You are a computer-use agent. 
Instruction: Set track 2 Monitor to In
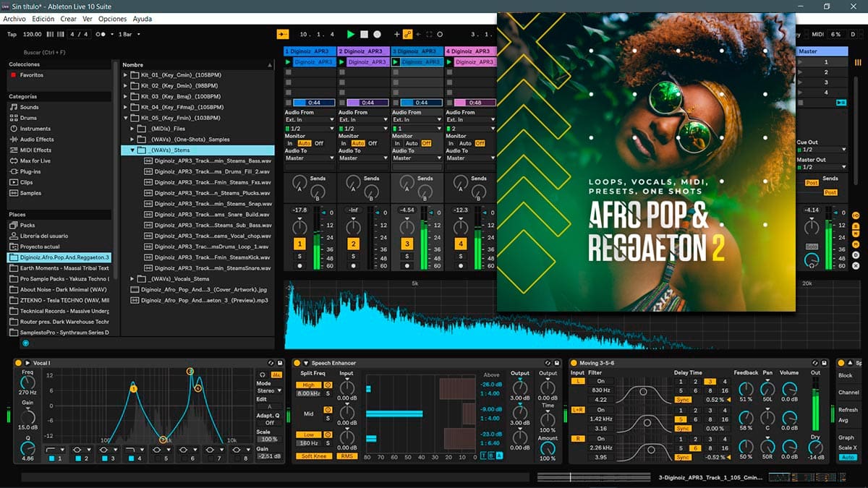[343, 143]
